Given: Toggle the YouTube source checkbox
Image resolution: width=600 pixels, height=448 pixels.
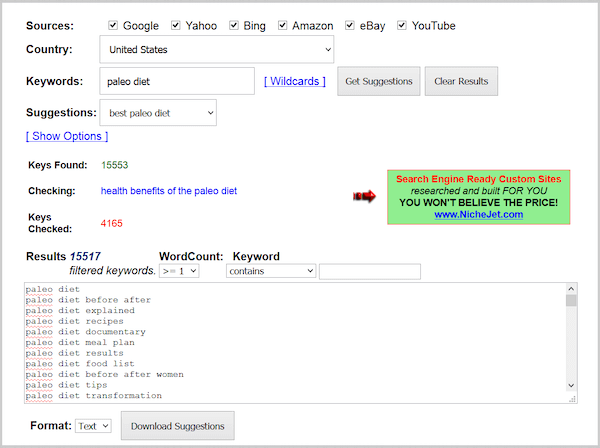Looking at the screenshot, I should pyautogui.click(x=402, y=25).
